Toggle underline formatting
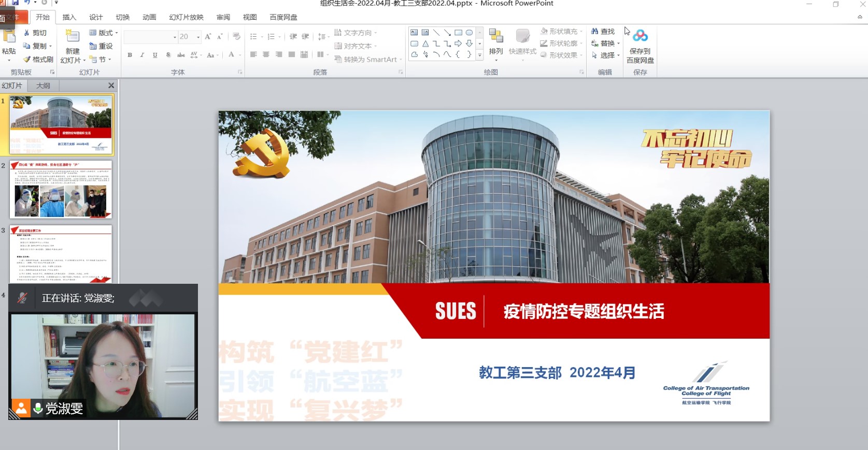The width and height of the screenshot is (868, 450). [x=155, y=55]
